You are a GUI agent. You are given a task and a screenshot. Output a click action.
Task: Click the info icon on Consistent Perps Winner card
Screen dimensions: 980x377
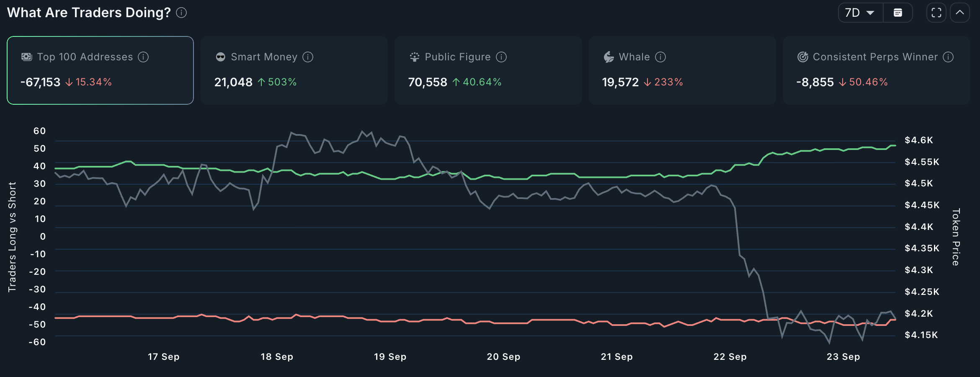[x=949, y=57]
